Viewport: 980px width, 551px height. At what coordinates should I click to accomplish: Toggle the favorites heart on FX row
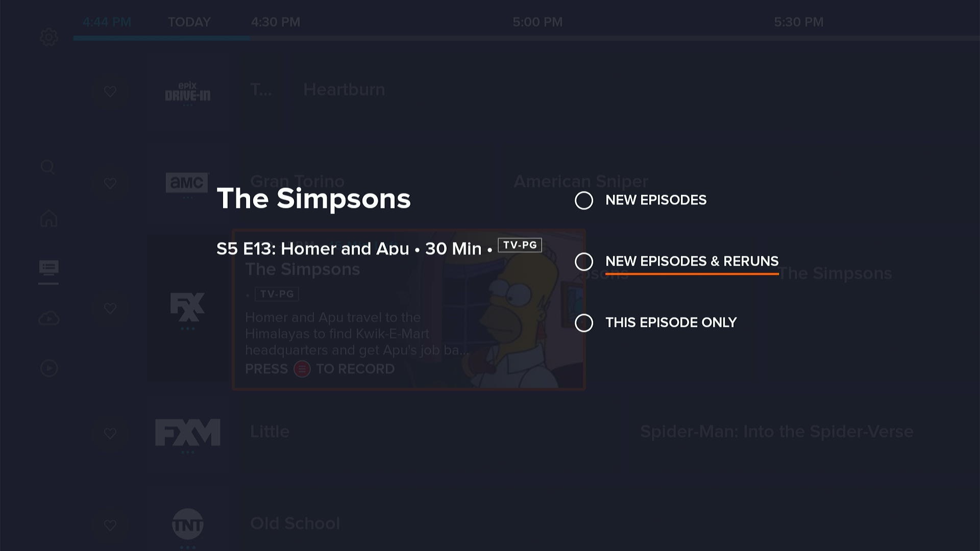coord(110,309)
